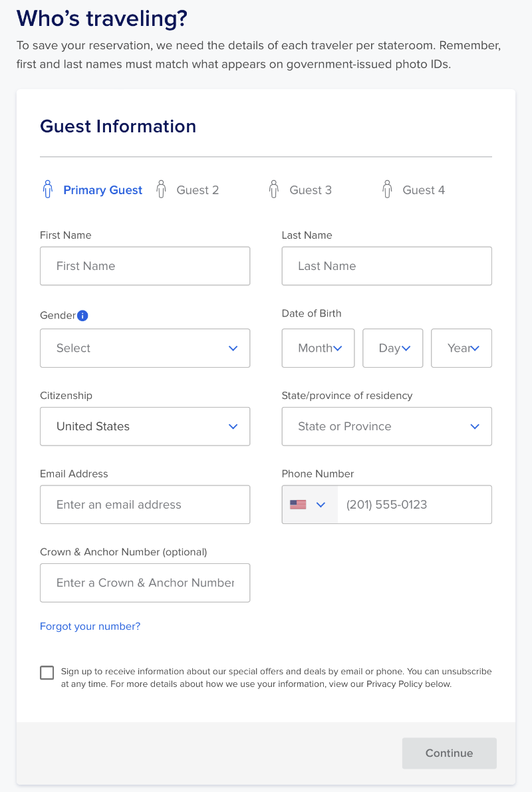The height and width of the screenshot is (792, 532).
Task: Follow the Forgot your number? link
Action: [x=90, y=626]
